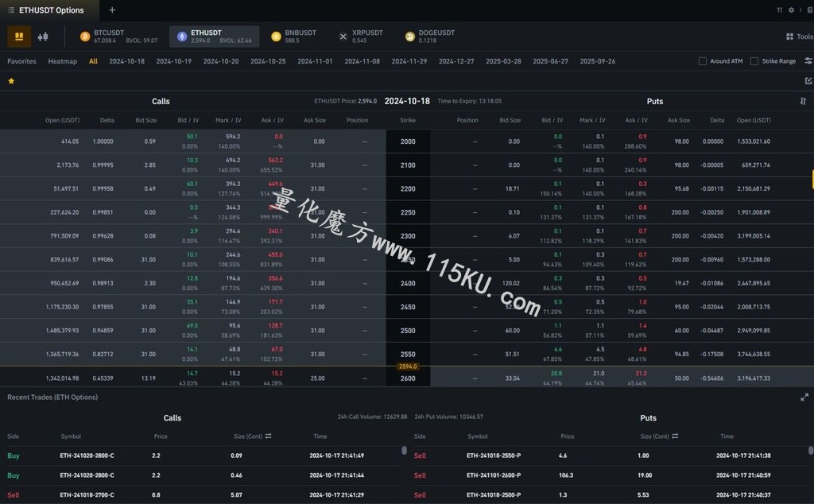Click put ask price 21.3 at strike 2600

(x=642, y=373)
